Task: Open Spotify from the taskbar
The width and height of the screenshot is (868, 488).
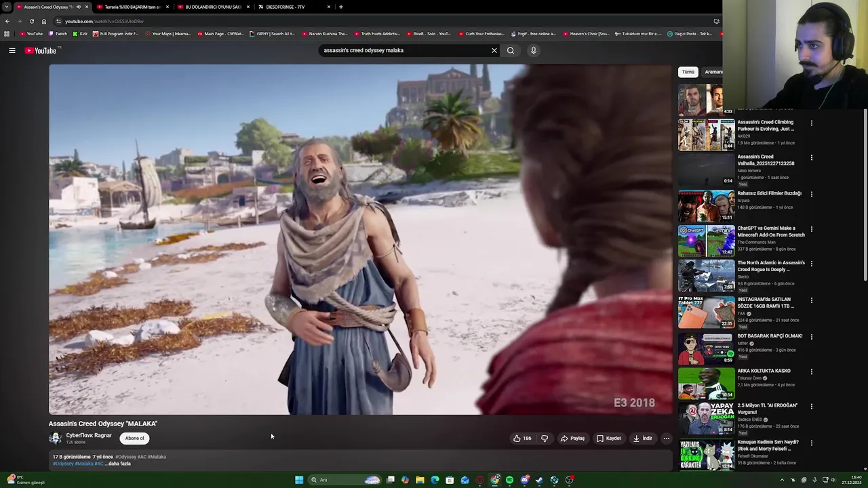Action: tap(509, 480)
